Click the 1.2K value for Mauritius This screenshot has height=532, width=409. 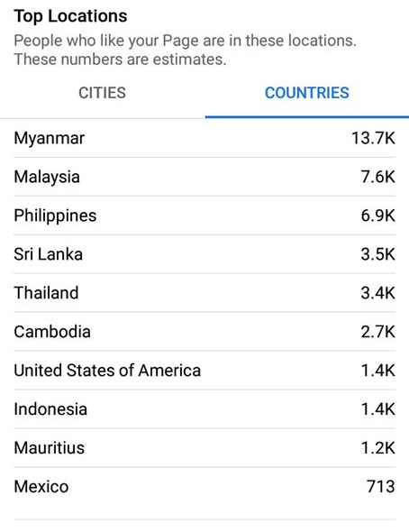[x=377, y=447]
